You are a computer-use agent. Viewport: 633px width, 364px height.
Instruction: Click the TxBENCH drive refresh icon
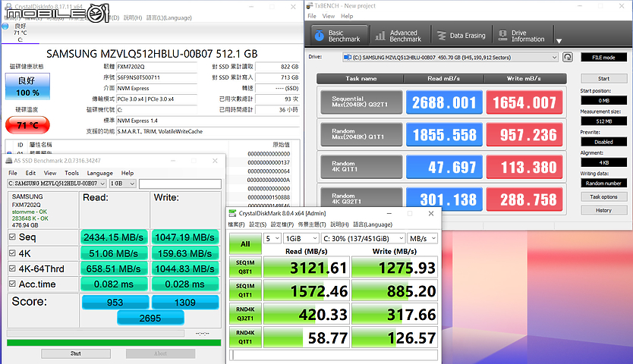[x=568, y=58]
